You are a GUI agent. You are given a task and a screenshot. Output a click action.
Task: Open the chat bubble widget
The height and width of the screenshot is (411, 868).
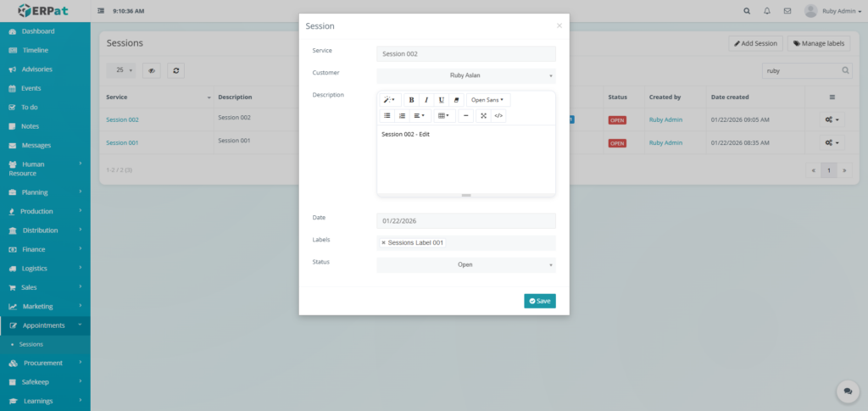(x=848, y=392)
